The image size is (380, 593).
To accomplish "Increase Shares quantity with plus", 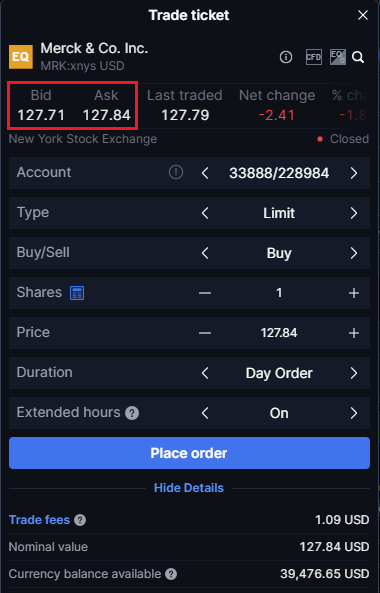I will click(354, 293).
